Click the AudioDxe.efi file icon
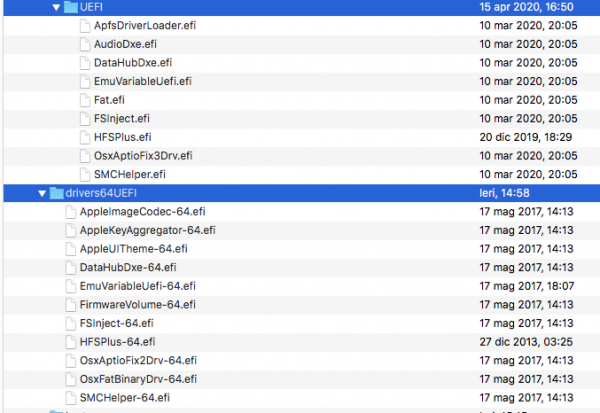The height and width of the screenshot is (413, 600). pyautogui.click(x=85, y=44)
